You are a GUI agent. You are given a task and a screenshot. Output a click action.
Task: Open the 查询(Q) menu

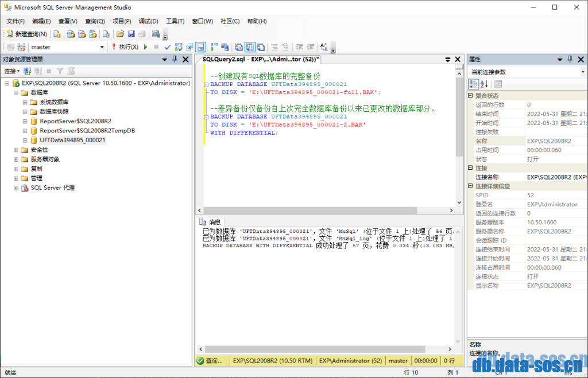click(95, 21)
